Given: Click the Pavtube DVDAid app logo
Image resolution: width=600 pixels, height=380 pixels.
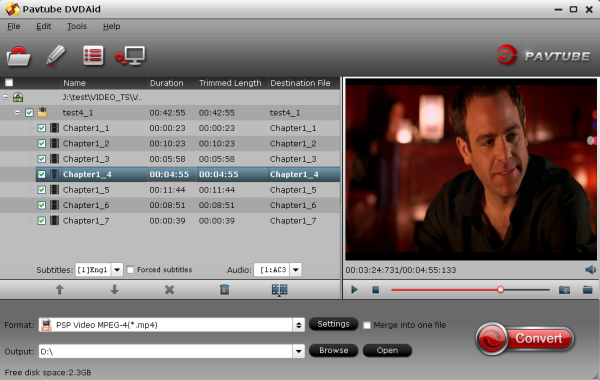Looking at the screenshot, I should click(12, 9).
